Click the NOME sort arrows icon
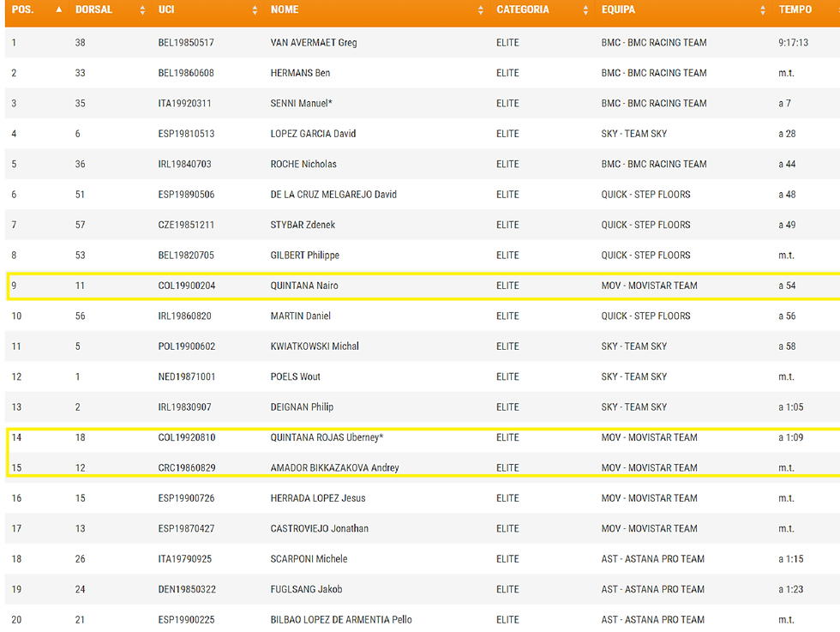 coord(481,10)
